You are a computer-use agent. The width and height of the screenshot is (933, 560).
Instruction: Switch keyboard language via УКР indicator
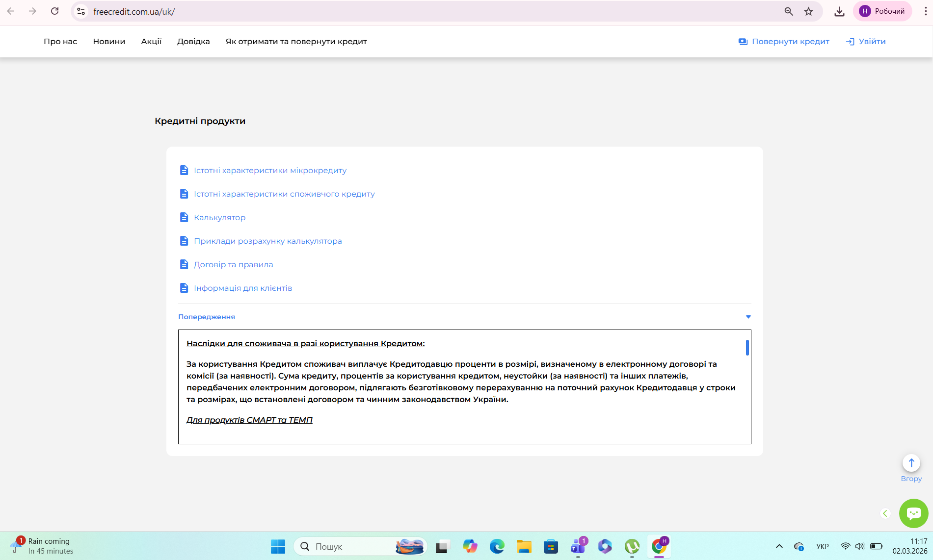pos(822,546)
